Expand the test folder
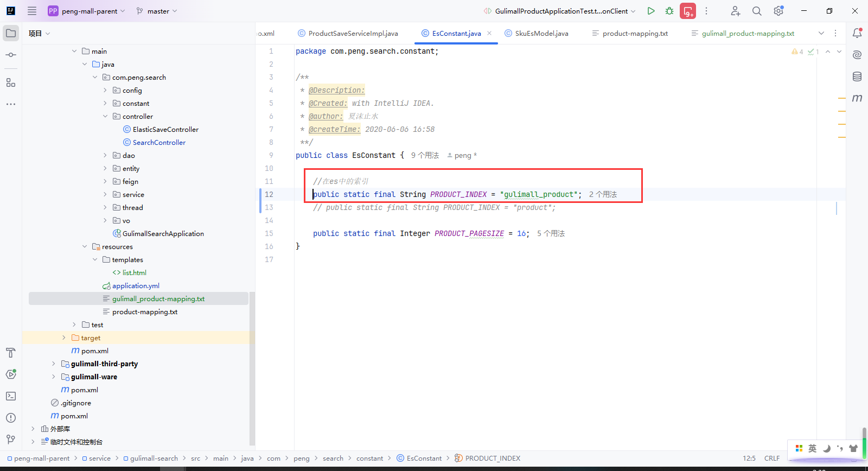The image size is (868, 471). pyautogui.click(x=74, y=324)
